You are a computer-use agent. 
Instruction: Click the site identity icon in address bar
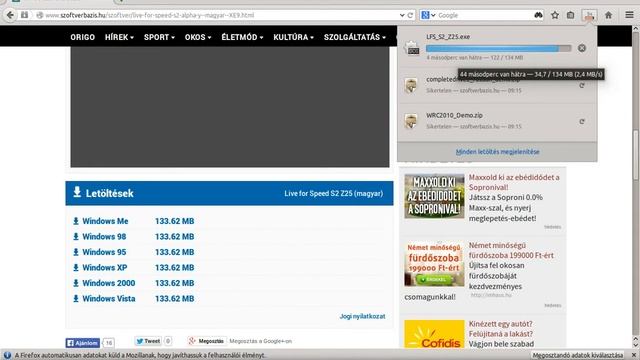pos(40,16)
